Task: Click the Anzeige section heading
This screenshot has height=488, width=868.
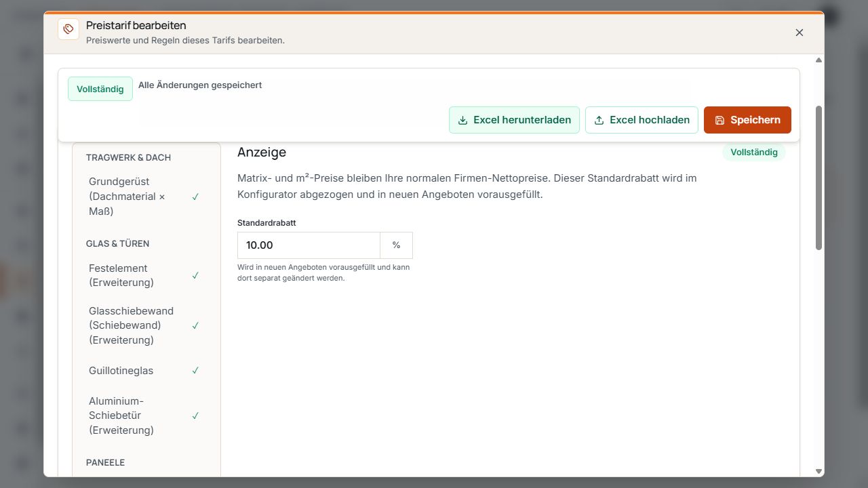Action: click(x=262, y=152)
